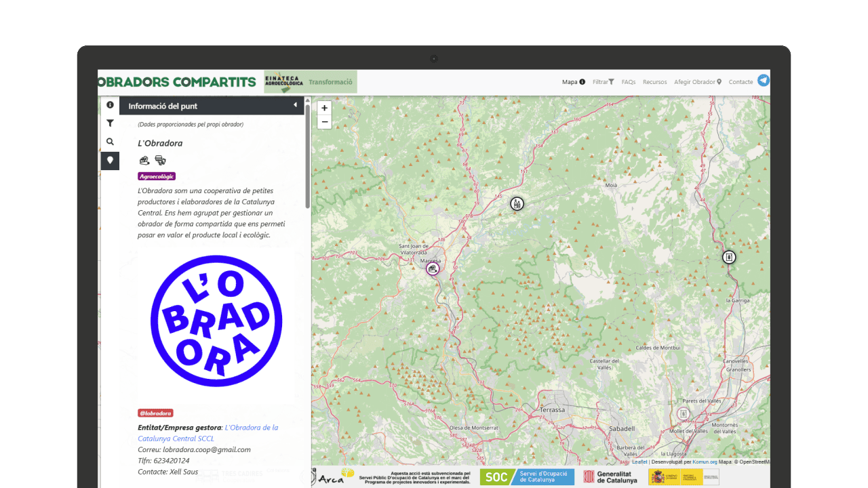Image resolution: width=868 pixels, height=488 pixels.
Task: Open the filter funnel sidebar tab
Action: click(110, 123)
